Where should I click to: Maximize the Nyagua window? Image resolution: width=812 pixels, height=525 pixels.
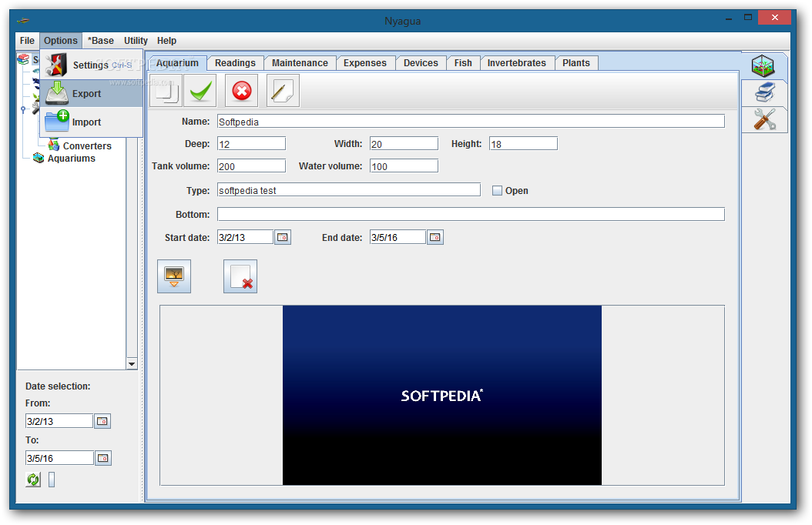(x=748, y=18)
